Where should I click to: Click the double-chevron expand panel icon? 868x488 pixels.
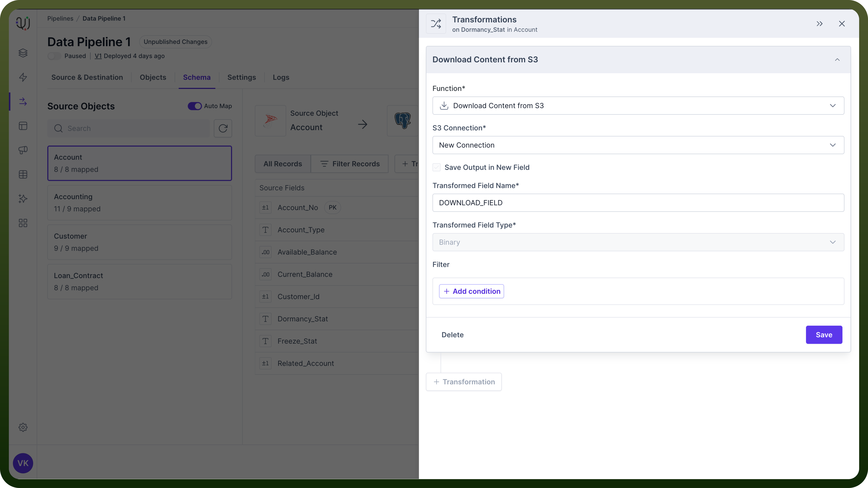click(x=820, y=24)
